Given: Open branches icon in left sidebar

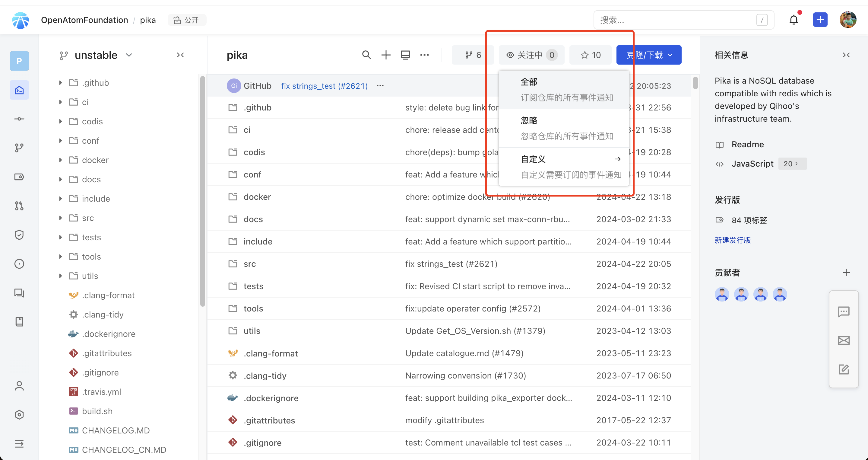Looking at the screenshot, I should (19, 148).
